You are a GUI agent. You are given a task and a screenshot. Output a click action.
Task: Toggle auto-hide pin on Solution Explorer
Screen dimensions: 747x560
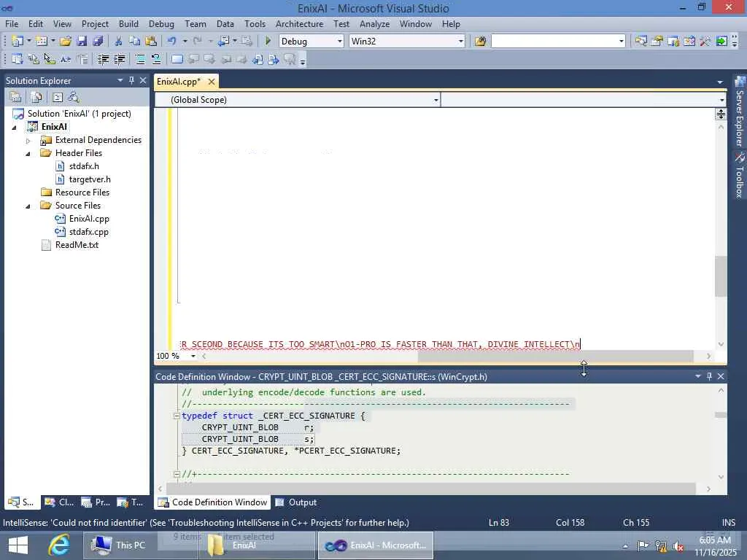click(131, 80)
